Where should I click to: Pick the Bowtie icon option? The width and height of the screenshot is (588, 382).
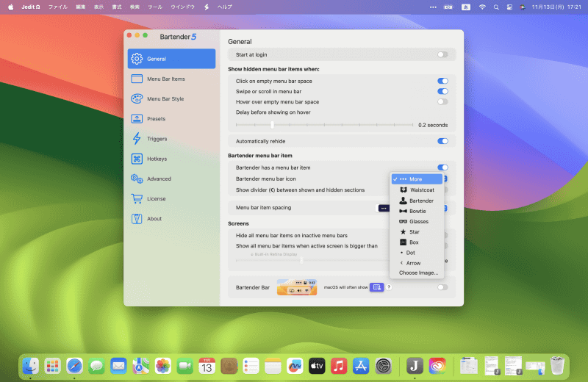(x=417, y=211)
